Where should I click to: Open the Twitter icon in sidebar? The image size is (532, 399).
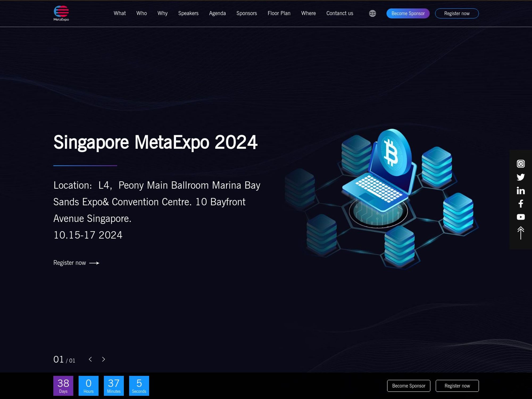[521, 177]
